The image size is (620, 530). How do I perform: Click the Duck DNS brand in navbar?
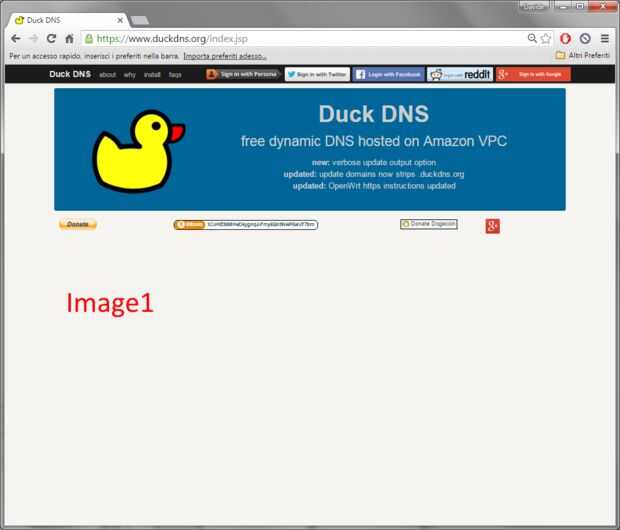70,74
